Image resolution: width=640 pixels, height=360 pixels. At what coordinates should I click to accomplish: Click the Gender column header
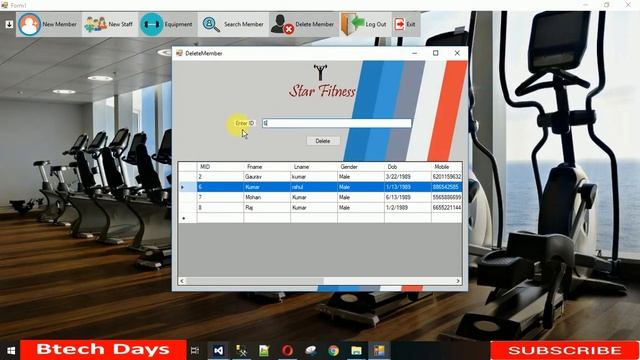pos(361,167)
